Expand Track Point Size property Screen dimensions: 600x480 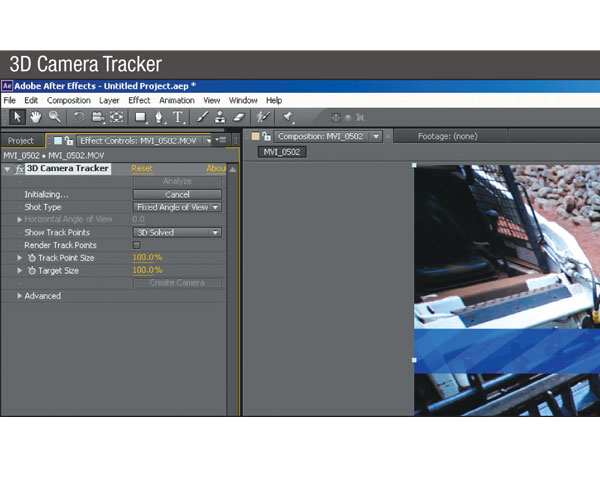point(19,258)
